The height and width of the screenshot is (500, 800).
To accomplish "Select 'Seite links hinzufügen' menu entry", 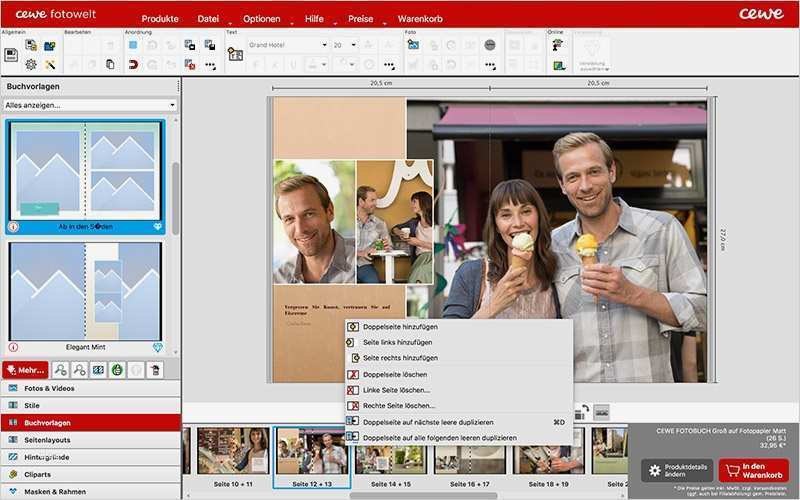I will click(397, 342).
